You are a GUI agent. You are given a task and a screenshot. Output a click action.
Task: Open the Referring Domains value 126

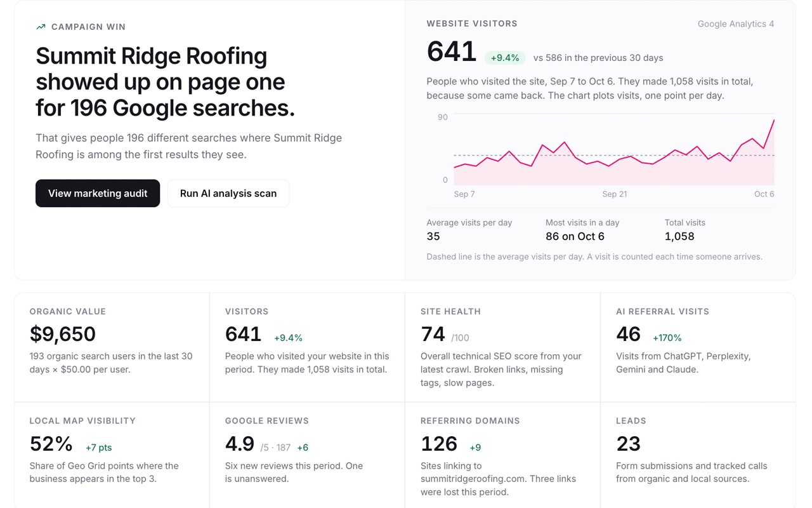pos(439,443)
